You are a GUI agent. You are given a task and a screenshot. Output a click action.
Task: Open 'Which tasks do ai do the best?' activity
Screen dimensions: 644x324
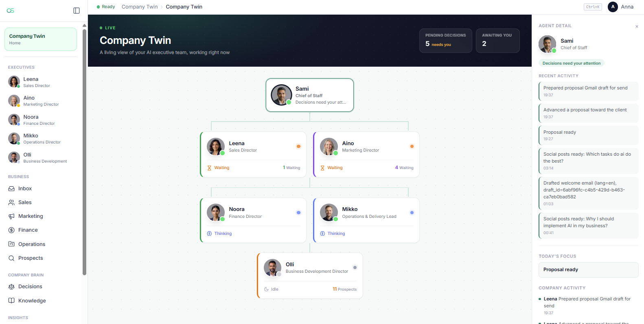point(589,161)
